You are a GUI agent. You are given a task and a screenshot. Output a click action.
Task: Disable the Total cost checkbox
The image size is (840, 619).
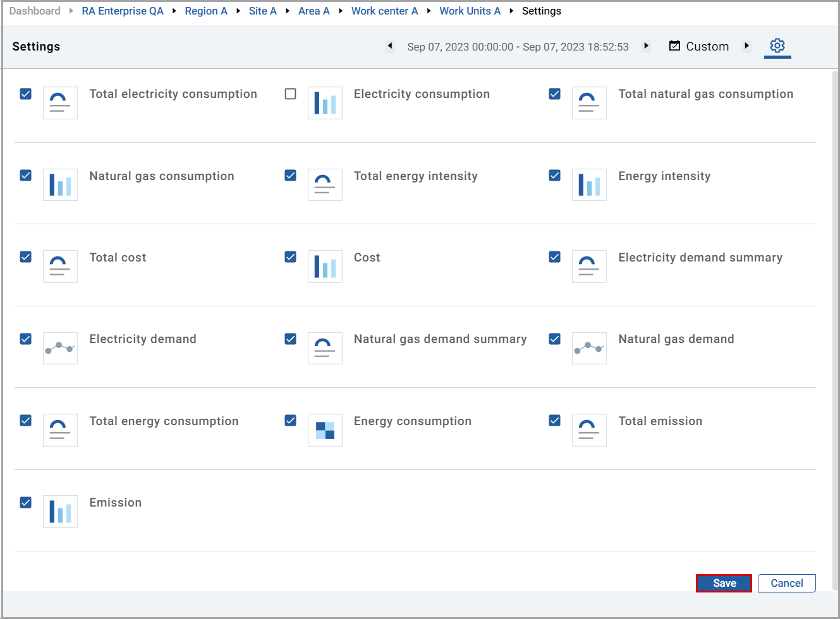pos(25,257)
